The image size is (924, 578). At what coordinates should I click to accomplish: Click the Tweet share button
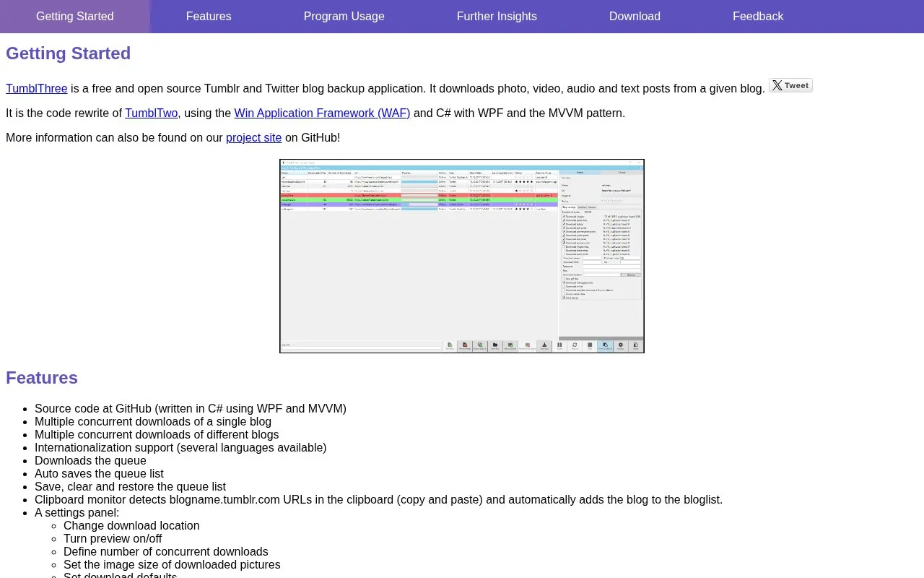coord(790,85)
